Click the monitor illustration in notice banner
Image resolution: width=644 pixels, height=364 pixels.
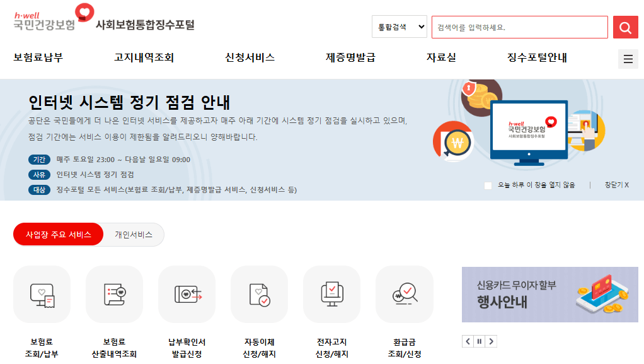click(x=529, y=132)
